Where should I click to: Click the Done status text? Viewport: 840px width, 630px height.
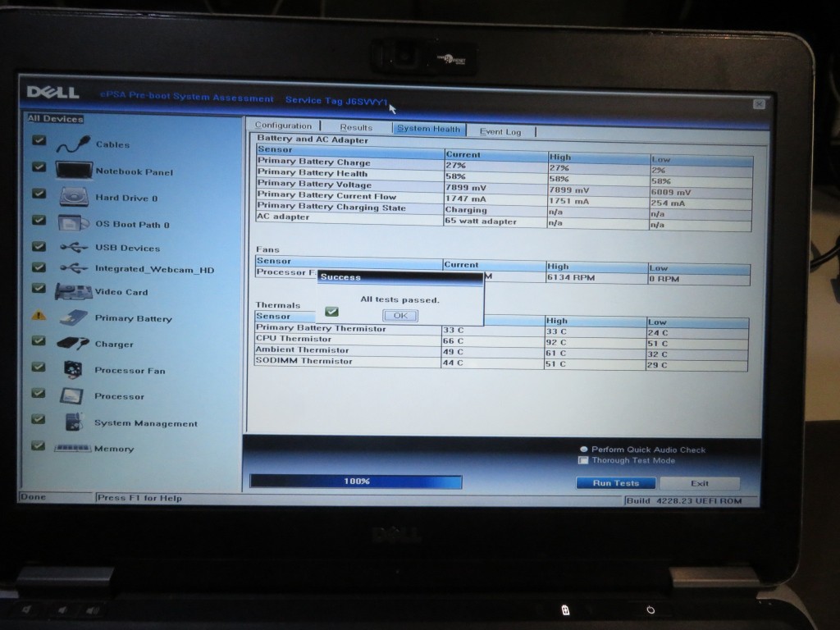(33, 496)
